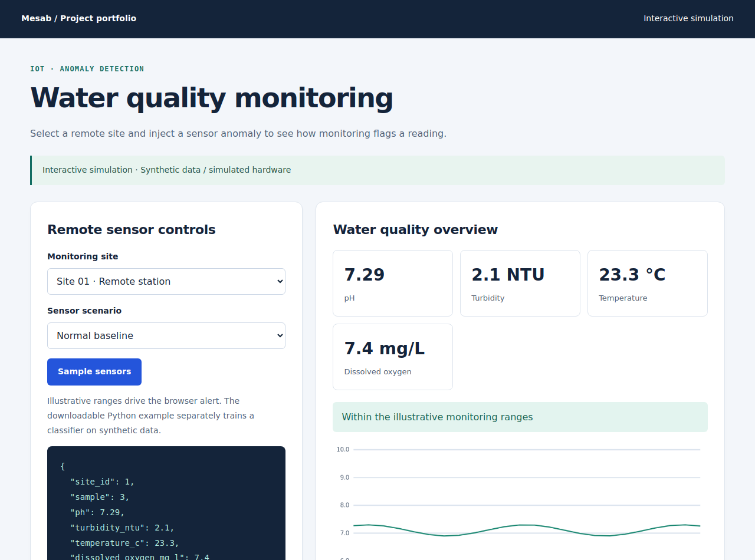Click the Synthetic data notice banner
The width and height of the screenshot is (755, 560).
pyautogui.click(x=377, y=170)
